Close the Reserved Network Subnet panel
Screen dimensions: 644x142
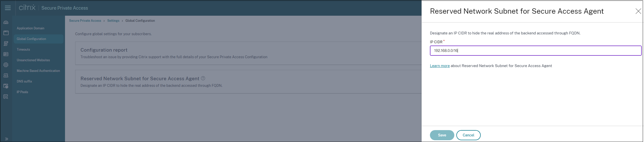pyautogui.click(x=638, y=11)
